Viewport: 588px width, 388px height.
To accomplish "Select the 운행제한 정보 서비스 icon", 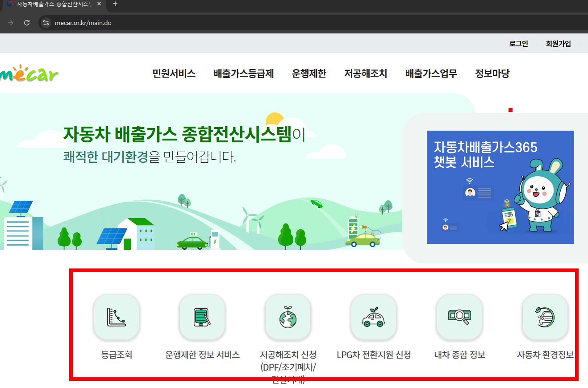I will (x=202, y=318).
